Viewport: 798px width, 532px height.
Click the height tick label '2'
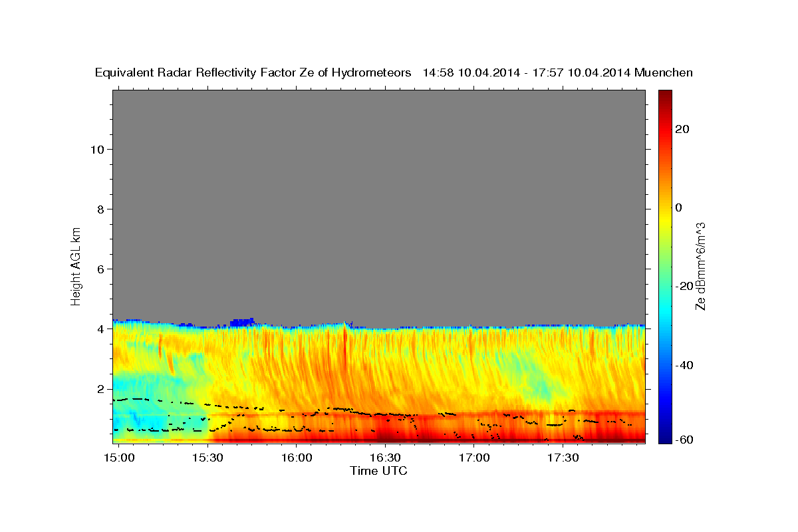point(100,388)
